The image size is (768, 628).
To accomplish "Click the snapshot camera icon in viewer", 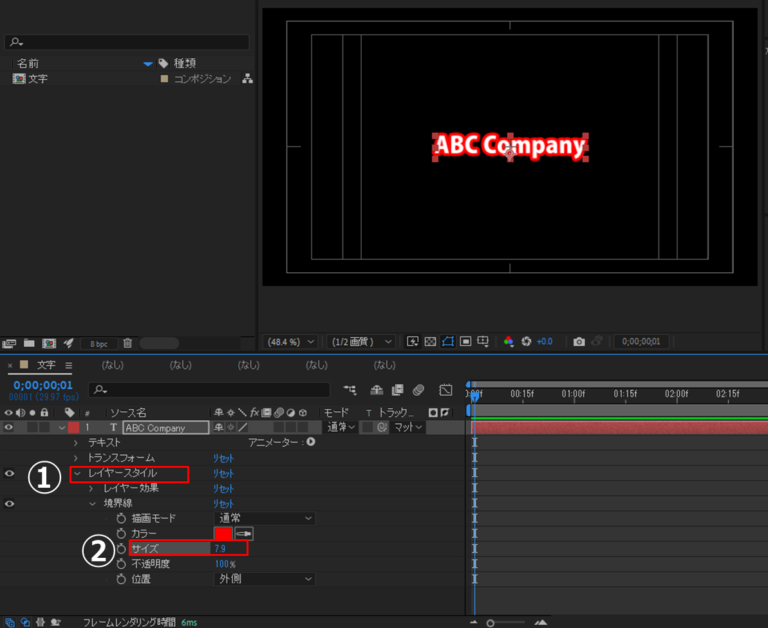I will (x=578, y=342).
